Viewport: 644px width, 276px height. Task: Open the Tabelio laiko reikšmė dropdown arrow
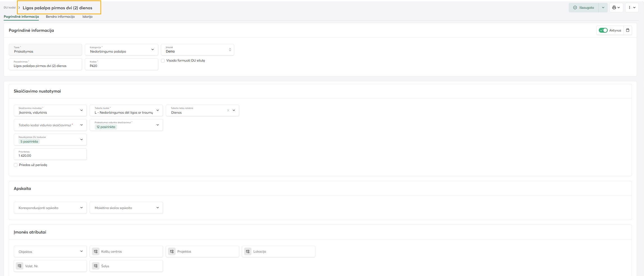pos(234,110)
